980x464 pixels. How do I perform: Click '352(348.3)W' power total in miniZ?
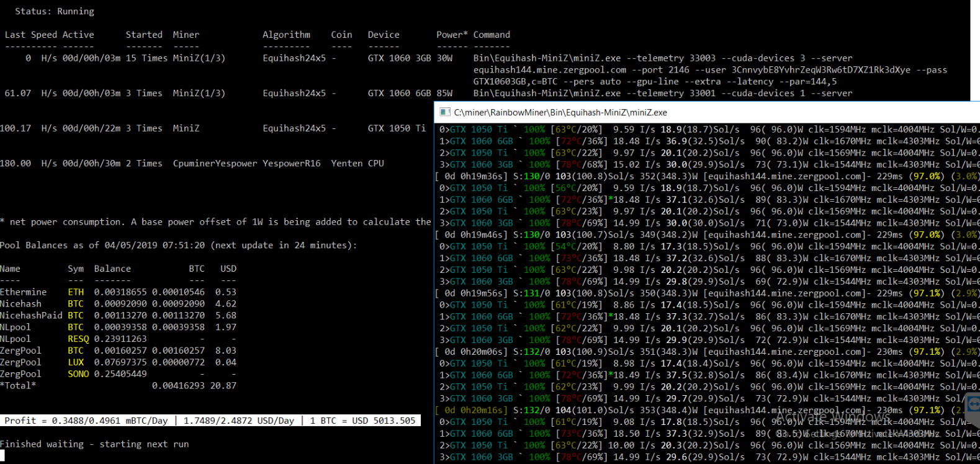pos(670,176)
